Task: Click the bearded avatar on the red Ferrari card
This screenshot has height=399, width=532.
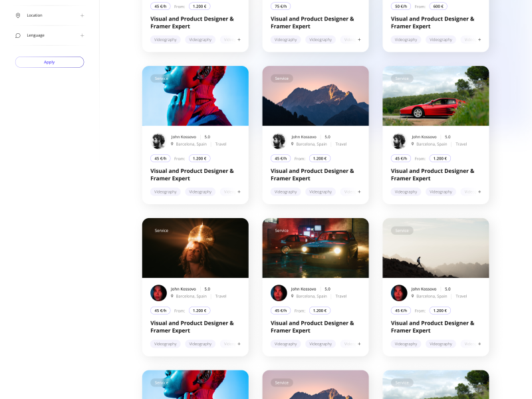Action: 399,141
